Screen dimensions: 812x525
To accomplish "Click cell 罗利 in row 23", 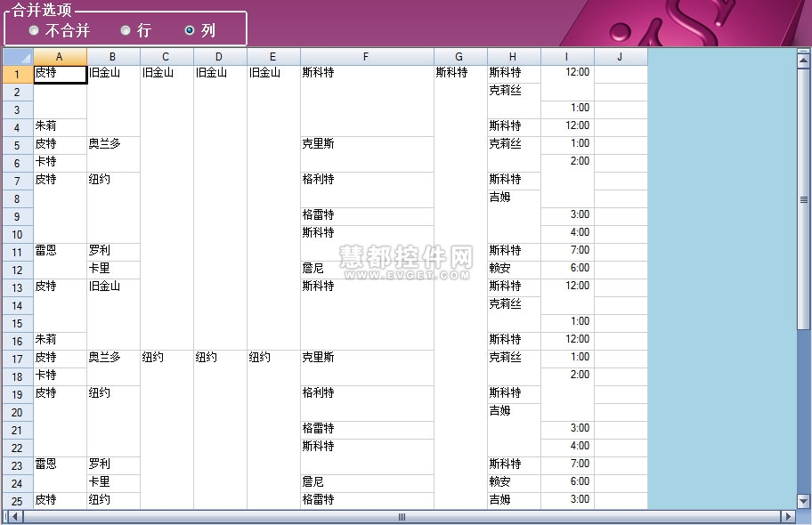I will (113, 465).
